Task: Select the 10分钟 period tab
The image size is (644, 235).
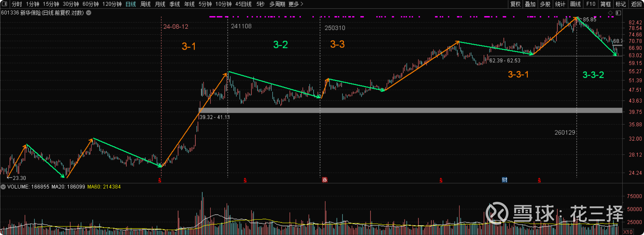Action: click(x=223, y=4)
